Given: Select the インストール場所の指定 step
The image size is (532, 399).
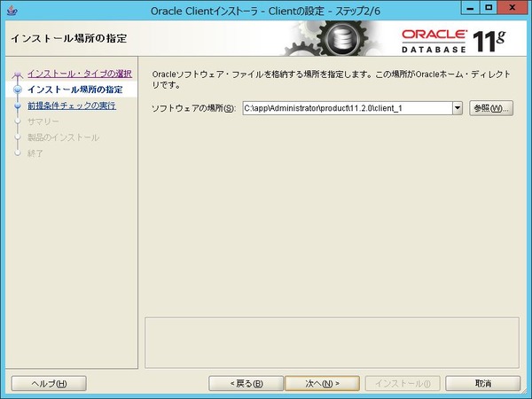Looking at the screenshot, I should click(x=75, y=90).
